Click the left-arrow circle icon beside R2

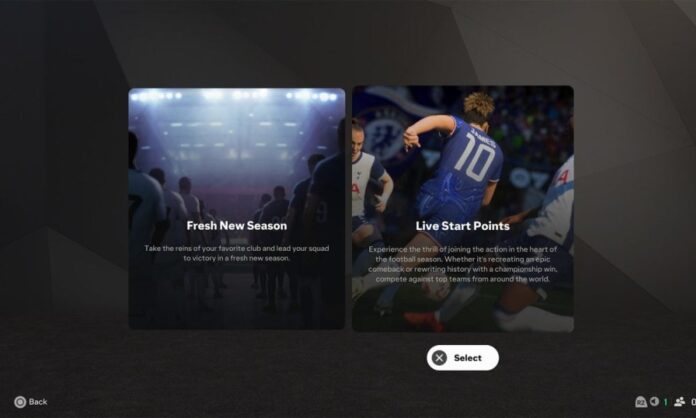coord(654,402)
